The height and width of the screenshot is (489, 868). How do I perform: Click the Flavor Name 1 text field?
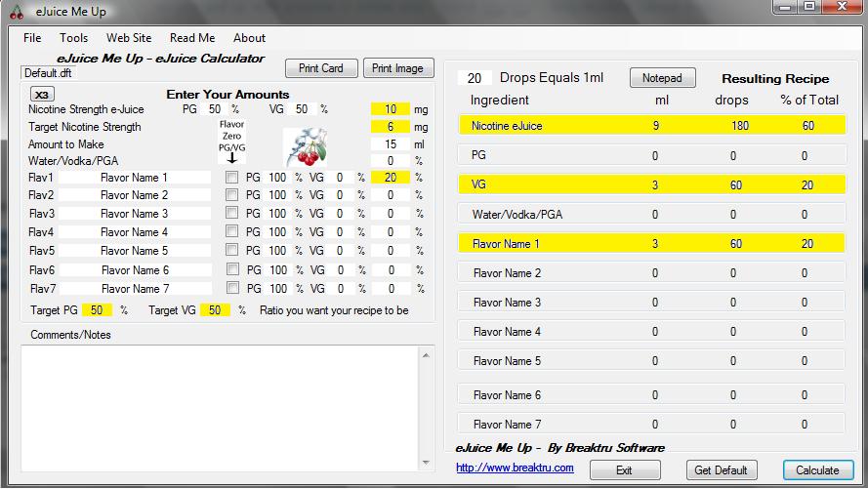(135, 178)
